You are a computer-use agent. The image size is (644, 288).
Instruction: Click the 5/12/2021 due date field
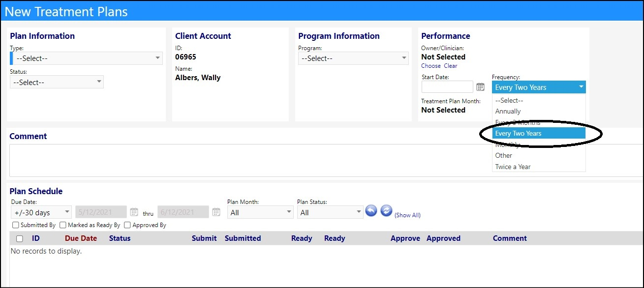[101, 212]
